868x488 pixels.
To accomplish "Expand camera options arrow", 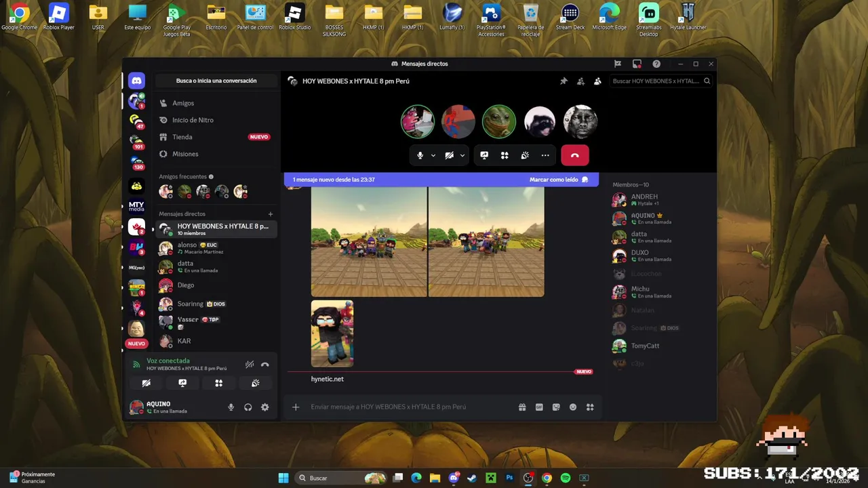I will [462, 155].
